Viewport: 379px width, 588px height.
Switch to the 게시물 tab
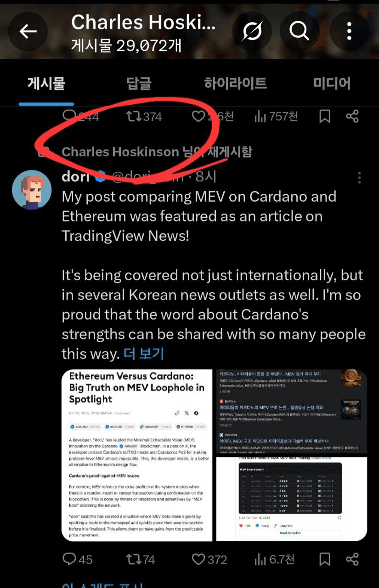[46, 84]
